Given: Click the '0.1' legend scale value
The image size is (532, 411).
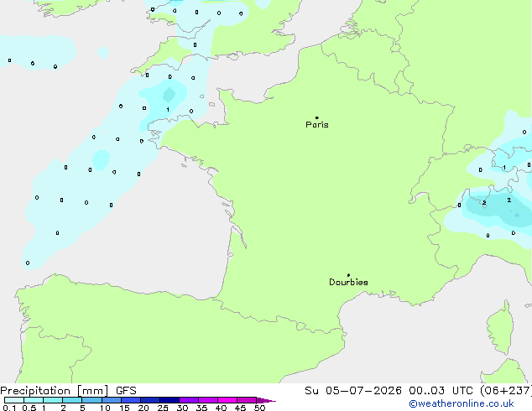Looking at the screenshot, I should coord(9,408).
